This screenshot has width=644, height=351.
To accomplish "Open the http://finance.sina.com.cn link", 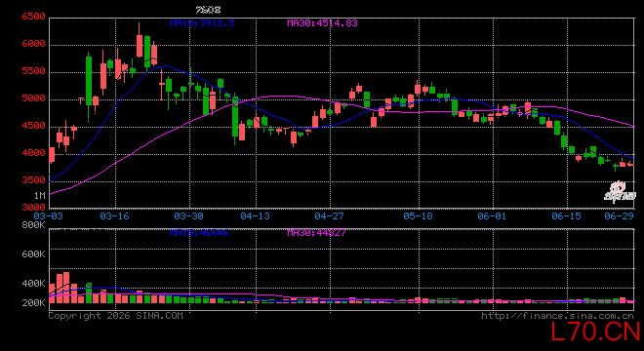I will (557, 316).
